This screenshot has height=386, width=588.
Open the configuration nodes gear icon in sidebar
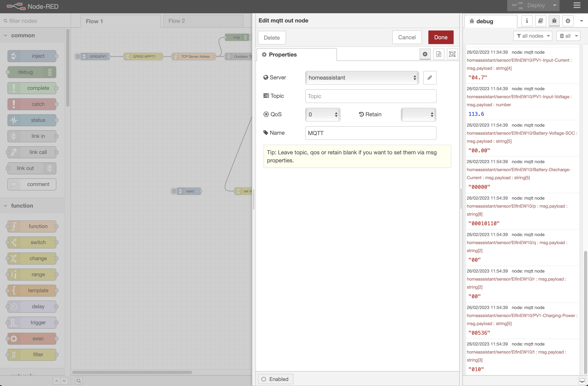[568, 21]
